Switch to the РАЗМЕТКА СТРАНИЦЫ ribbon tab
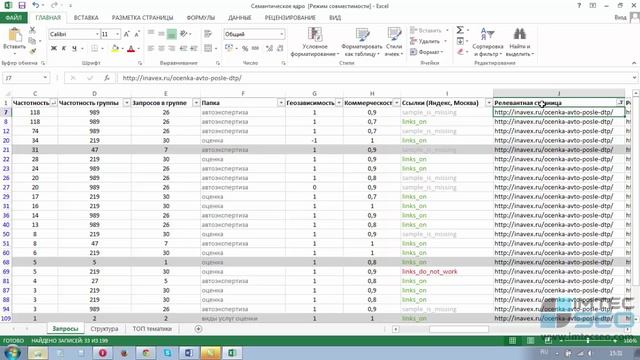The image size is (640, 360). (x=142, y=18)
